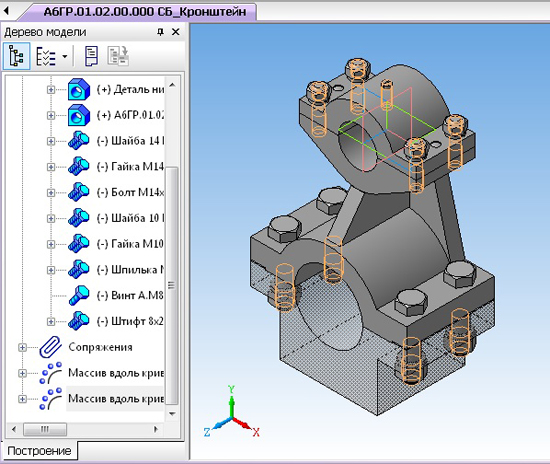The image size is (550, 464).
Task: Select the (-) Штифт 8x2 tree label
Action: coord(130,321)
